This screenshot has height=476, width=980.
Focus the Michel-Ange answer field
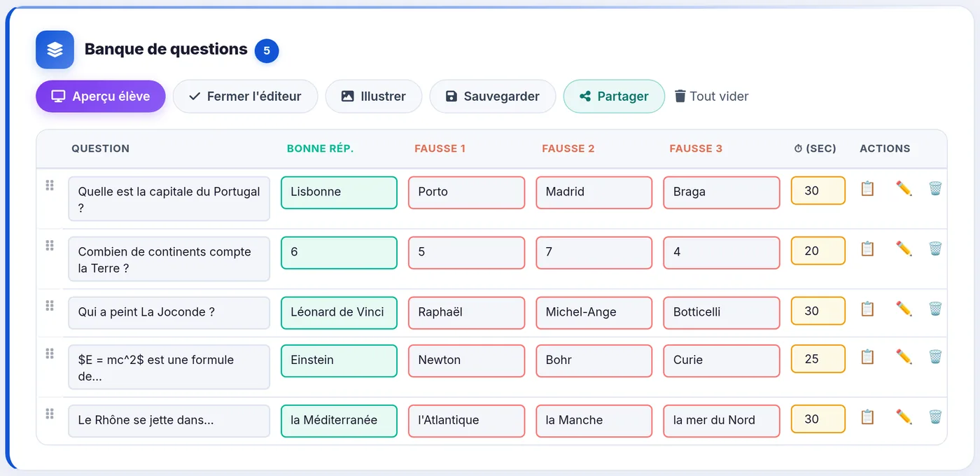tap(594, 313)
